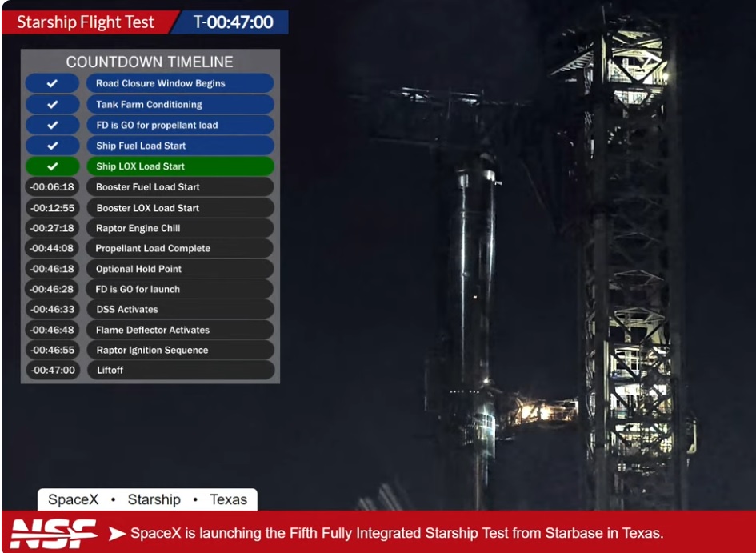
Task: Click the -00:27:18 time pill
Action: (52, 228)
